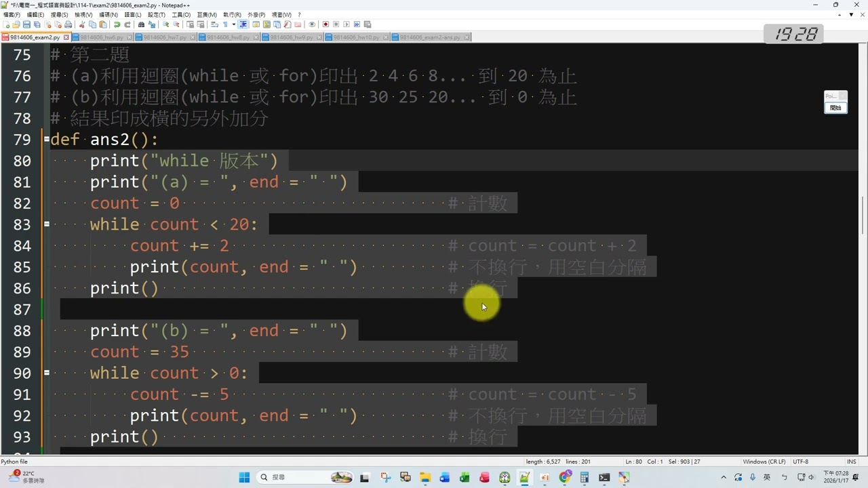Screen dimensions: 868x488
Task: Show hidden tray icons chevron
Action: 723,477
